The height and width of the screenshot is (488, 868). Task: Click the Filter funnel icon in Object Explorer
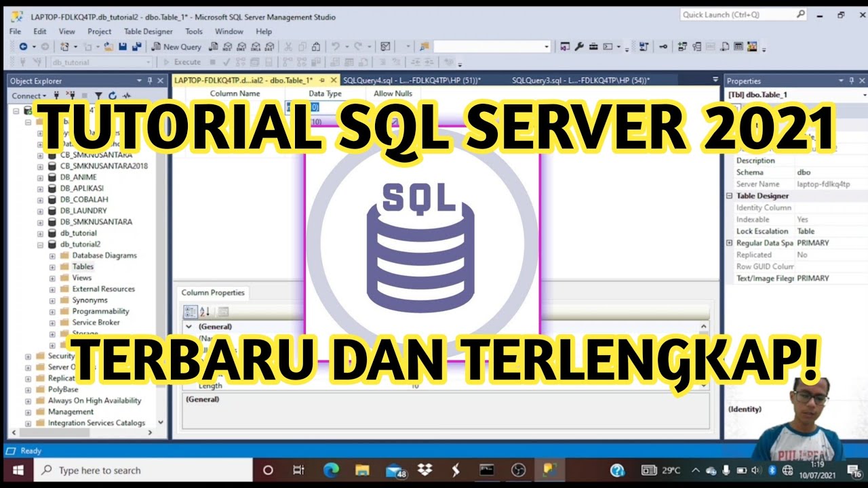point(99,96)
